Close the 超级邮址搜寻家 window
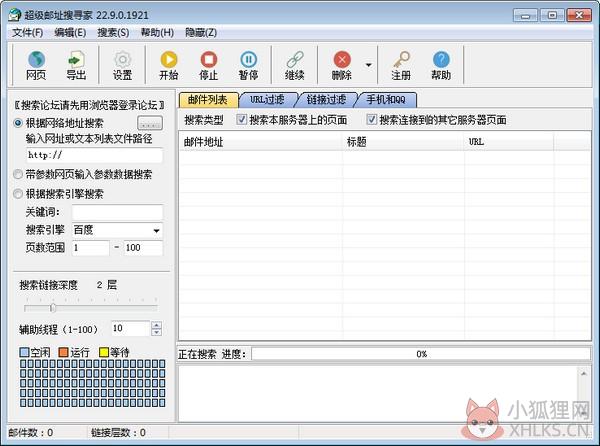 (579, 16)
